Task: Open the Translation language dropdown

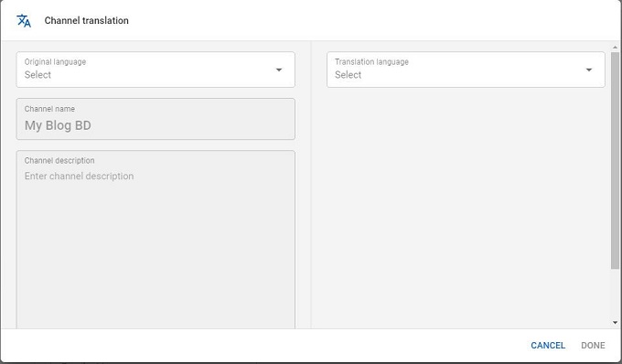Action: pos(466,70)
